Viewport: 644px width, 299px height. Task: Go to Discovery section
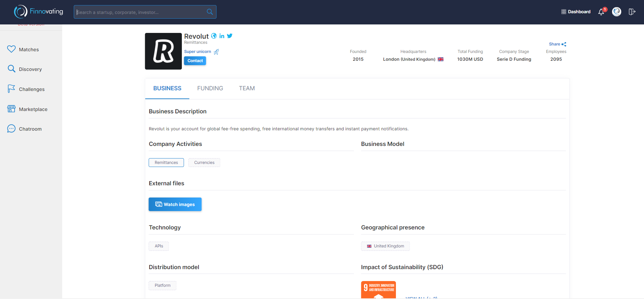pyautogui.click(x=30, y=69)
